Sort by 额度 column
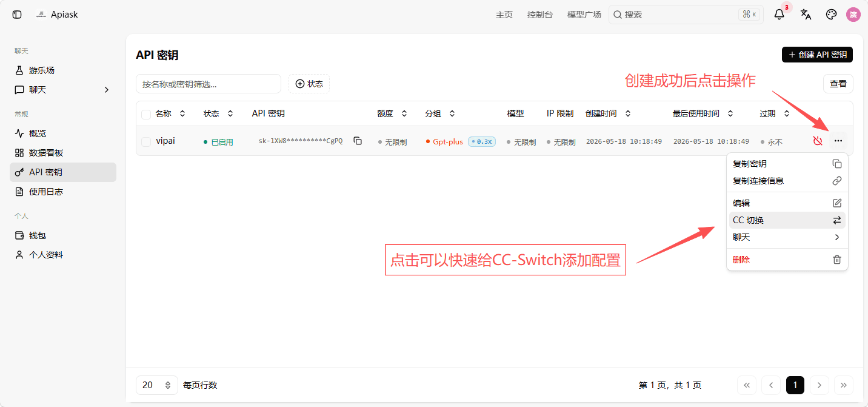 click(x=392, y=113)
